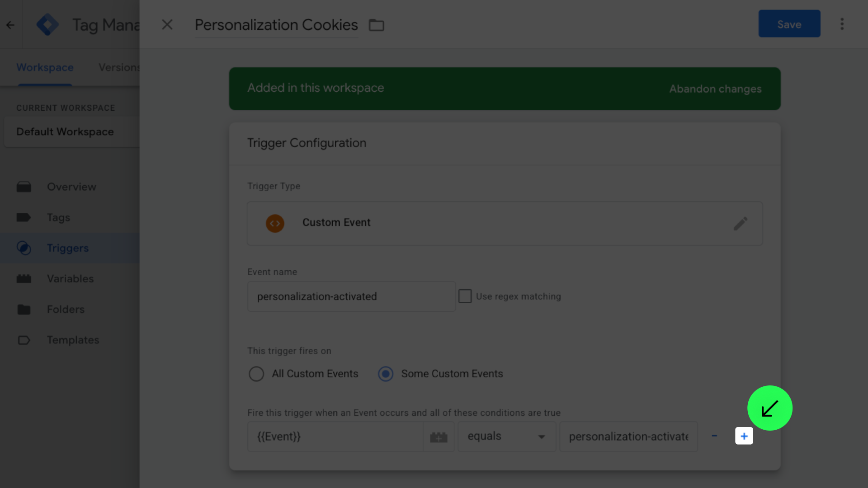Open the three-dot overflow menu
Screen dimensions: 868x488
(x=842, y=23)
